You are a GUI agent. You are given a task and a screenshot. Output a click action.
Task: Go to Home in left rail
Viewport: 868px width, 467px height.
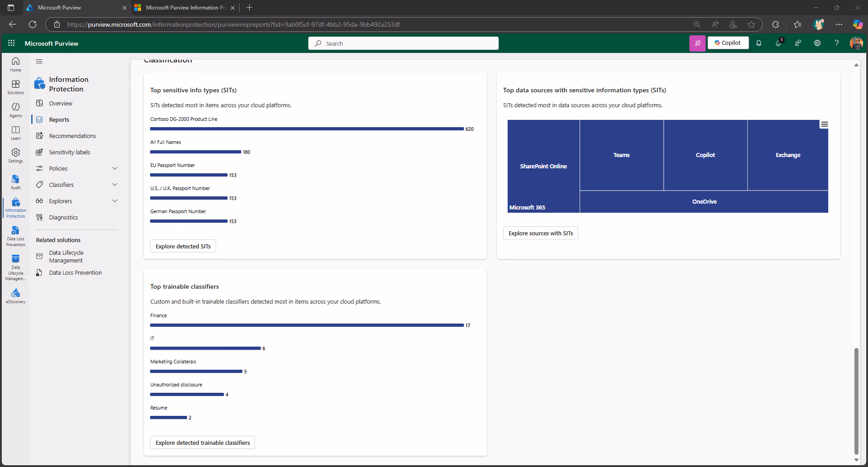pyautogui.click(x=16, y=64)
